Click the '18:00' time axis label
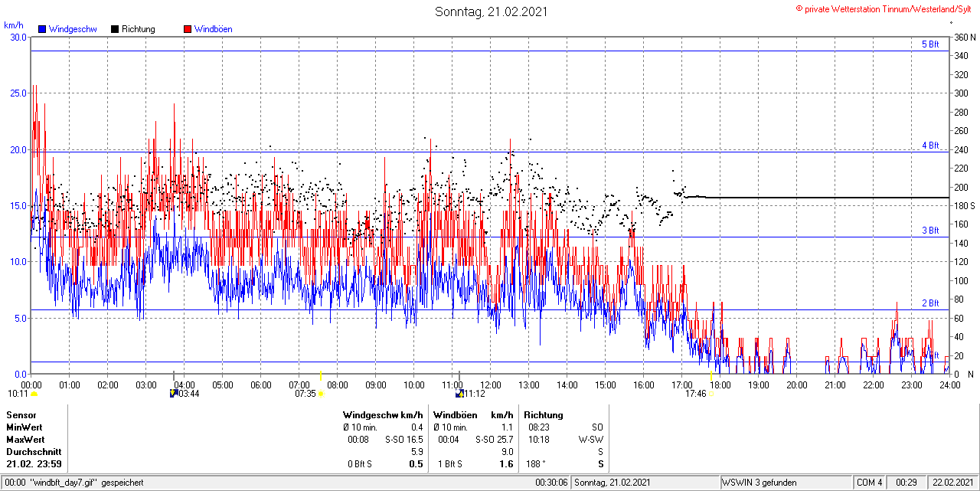The image size is (980, 491). coord(720,385)
